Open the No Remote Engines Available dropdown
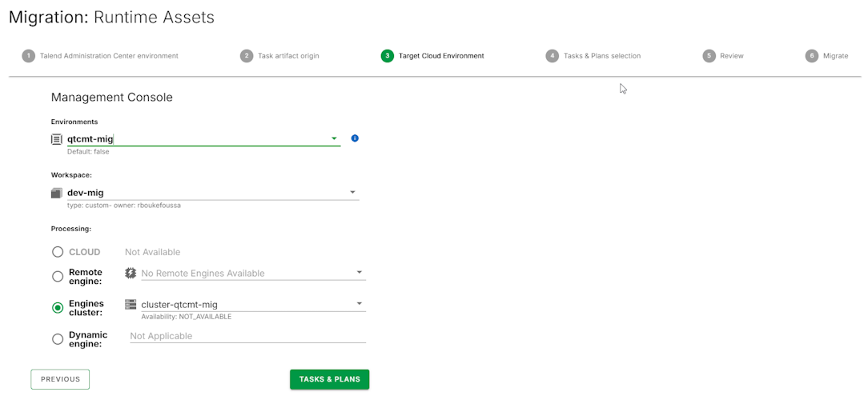 (x=360, y=273)
